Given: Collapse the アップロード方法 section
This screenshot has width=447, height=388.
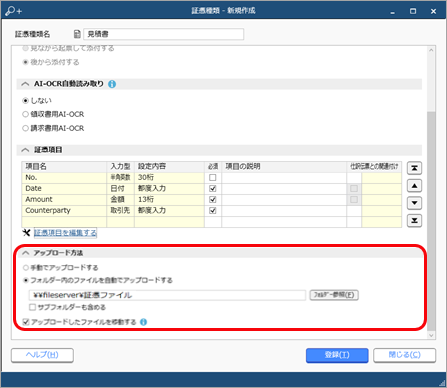Looking at the screenshot, I should pyautogui.click(x=25, y=253).
